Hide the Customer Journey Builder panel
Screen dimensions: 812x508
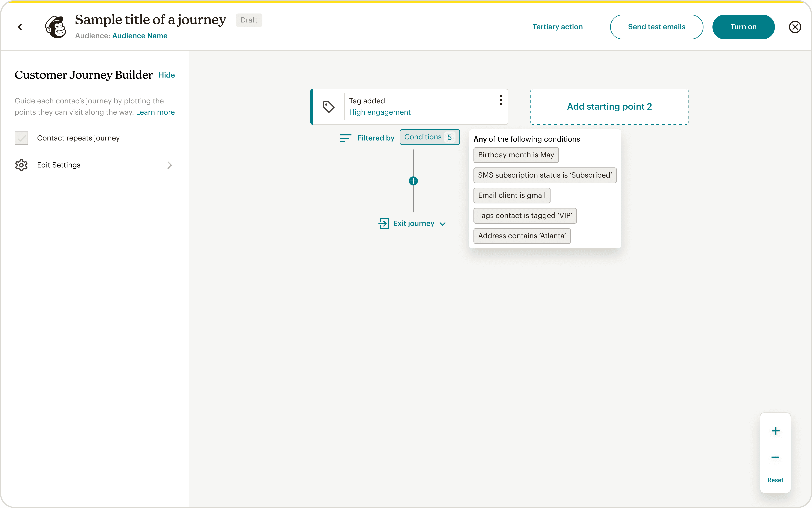point(166,75)
